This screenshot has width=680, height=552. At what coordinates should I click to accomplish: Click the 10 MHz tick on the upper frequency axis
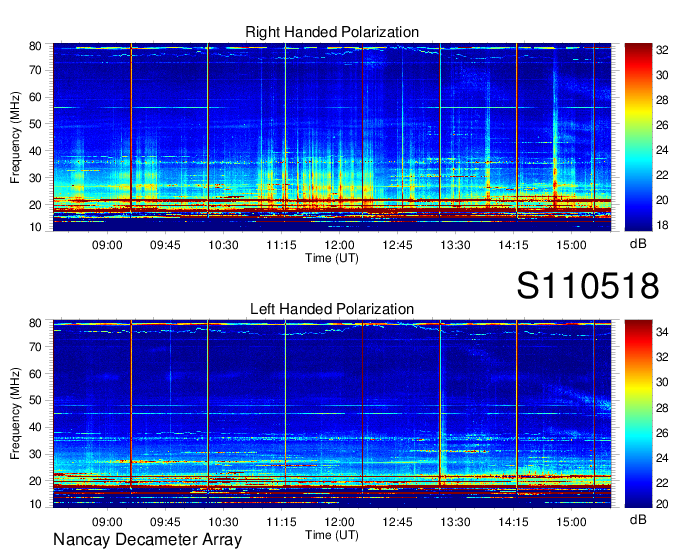click(35, 227)
